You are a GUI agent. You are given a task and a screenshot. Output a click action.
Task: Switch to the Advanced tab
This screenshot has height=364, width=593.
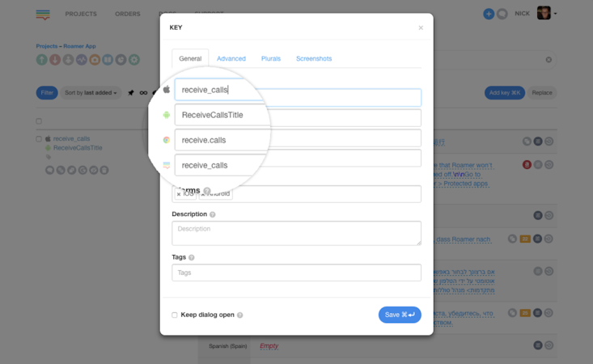(x=231, y=58)
